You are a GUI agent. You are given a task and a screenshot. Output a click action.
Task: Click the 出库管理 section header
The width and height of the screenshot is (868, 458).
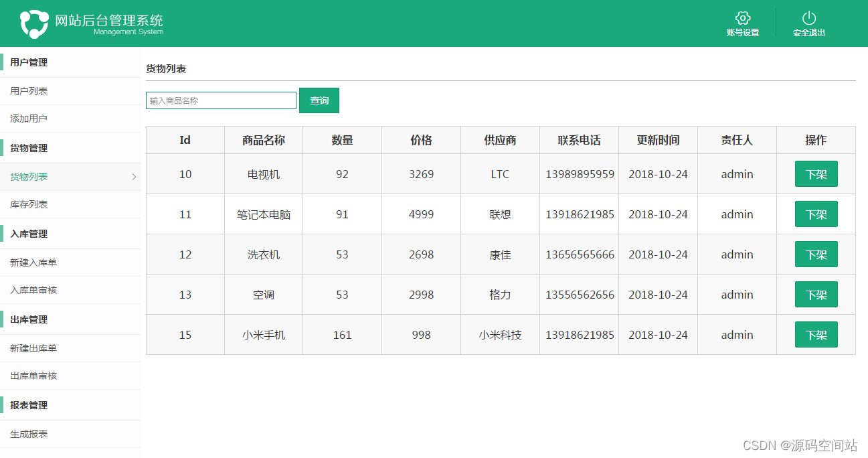pyautogui.click(x=29, y=319)
